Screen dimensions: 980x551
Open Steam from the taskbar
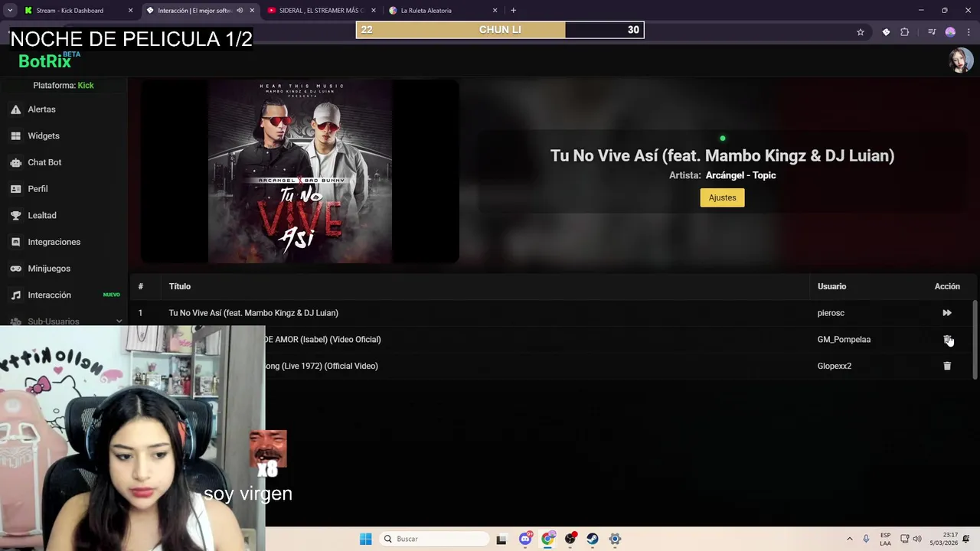[x=593, y=539]
